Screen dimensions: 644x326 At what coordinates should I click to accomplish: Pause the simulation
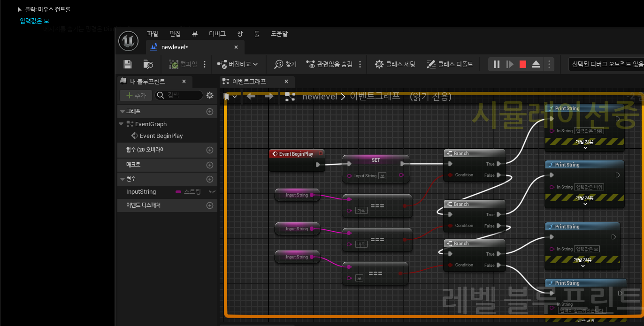click(x=497, y=64)
